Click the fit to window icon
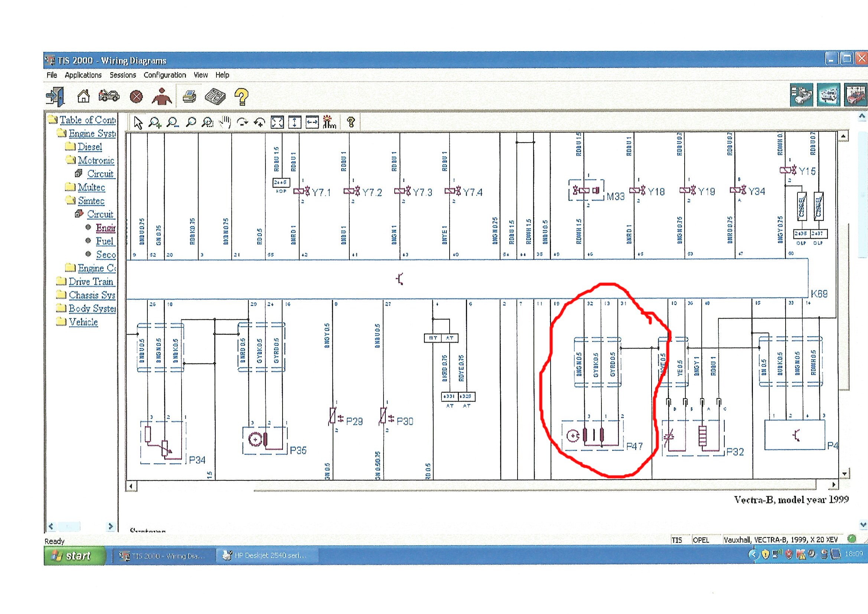Image resolution: width=868 pixels, height=614 pixels. (277, 122)
